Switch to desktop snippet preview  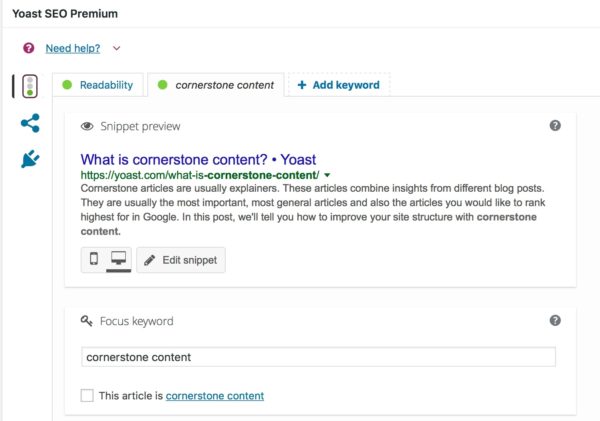(119, 259)
